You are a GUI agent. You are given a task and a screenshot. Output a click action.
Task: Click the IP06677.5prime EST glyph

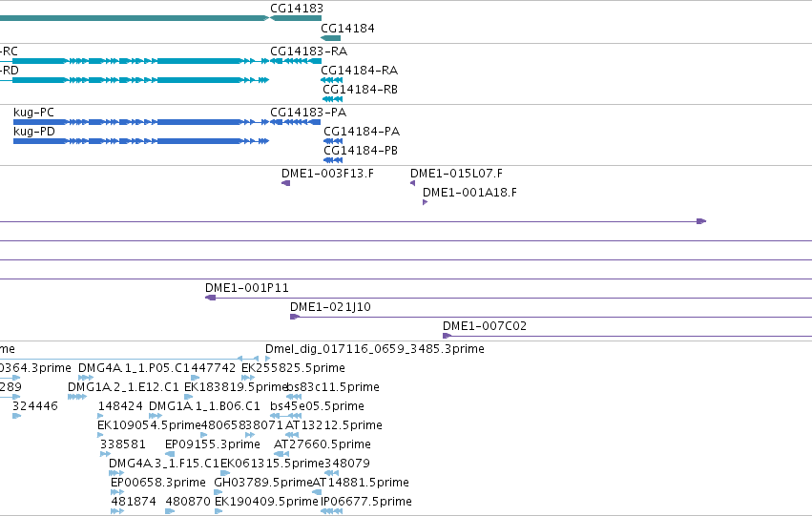331,511
